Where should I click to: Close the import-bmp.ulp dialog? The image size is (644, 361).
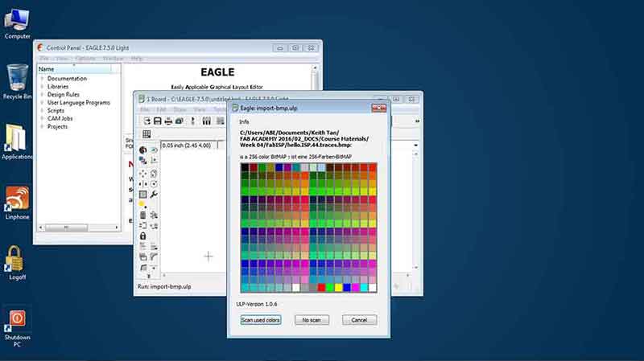pyautogui.click(x=378, y=108)
